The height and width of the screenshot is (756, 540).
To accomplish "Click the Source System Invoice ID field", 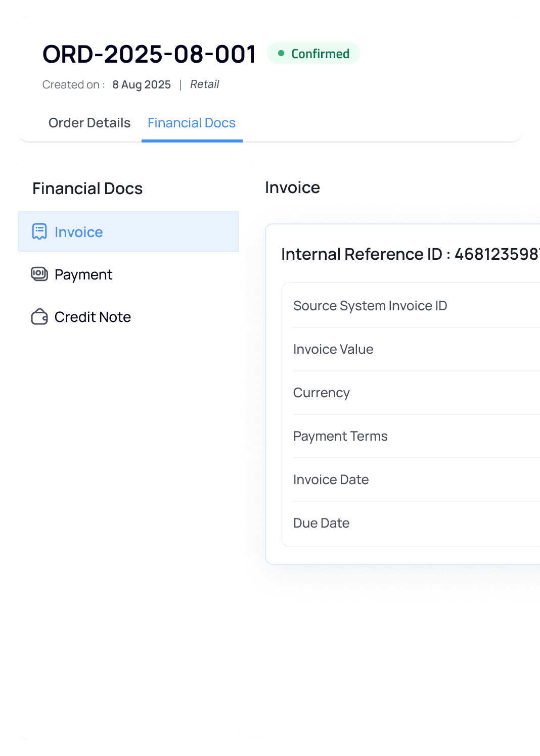I will click(370, 306).
